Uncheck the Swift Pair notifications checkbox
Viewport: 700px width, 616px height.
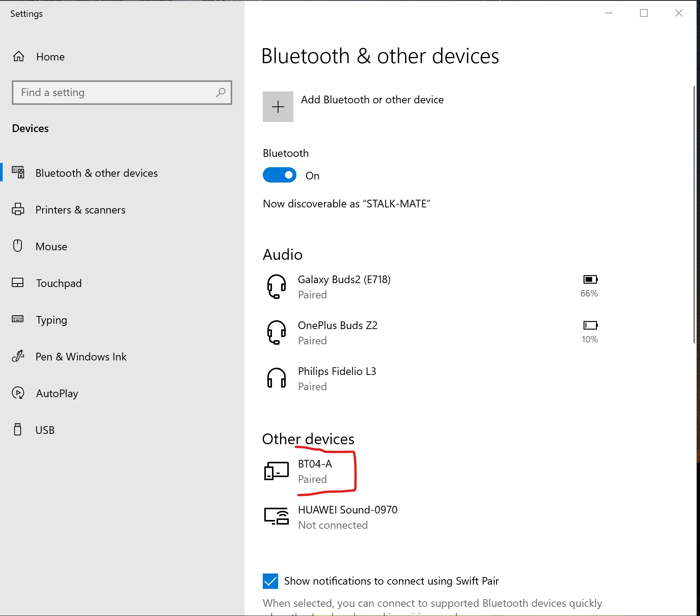click(x=270, y=581)
